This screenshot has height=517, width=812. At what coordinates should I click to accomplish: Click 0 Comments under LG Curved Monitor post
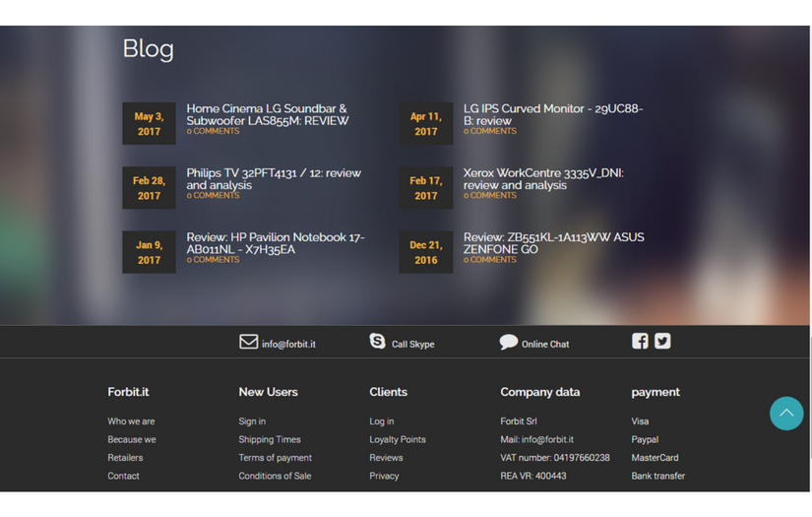pos(489,131)
